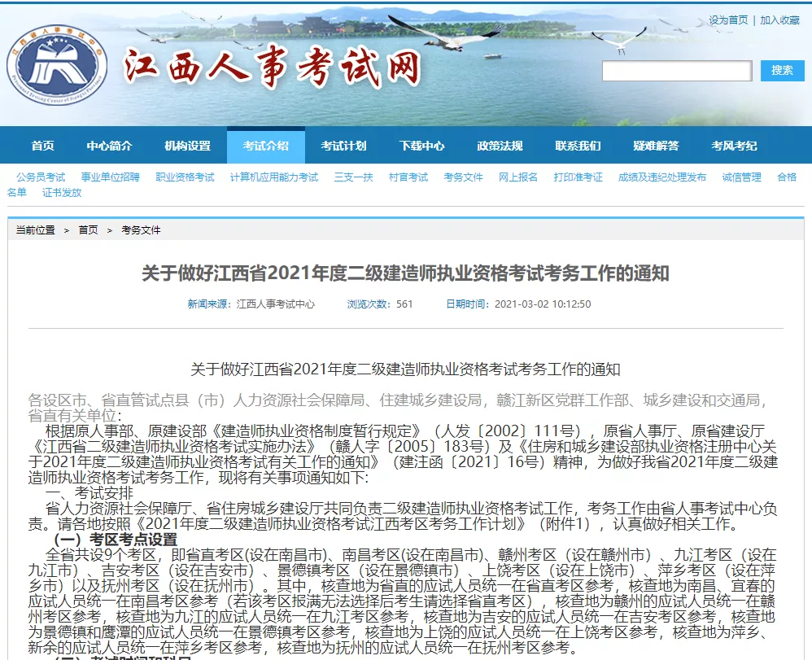Open the 考试计划 navigation tab
812x660 pixels.
344,146
